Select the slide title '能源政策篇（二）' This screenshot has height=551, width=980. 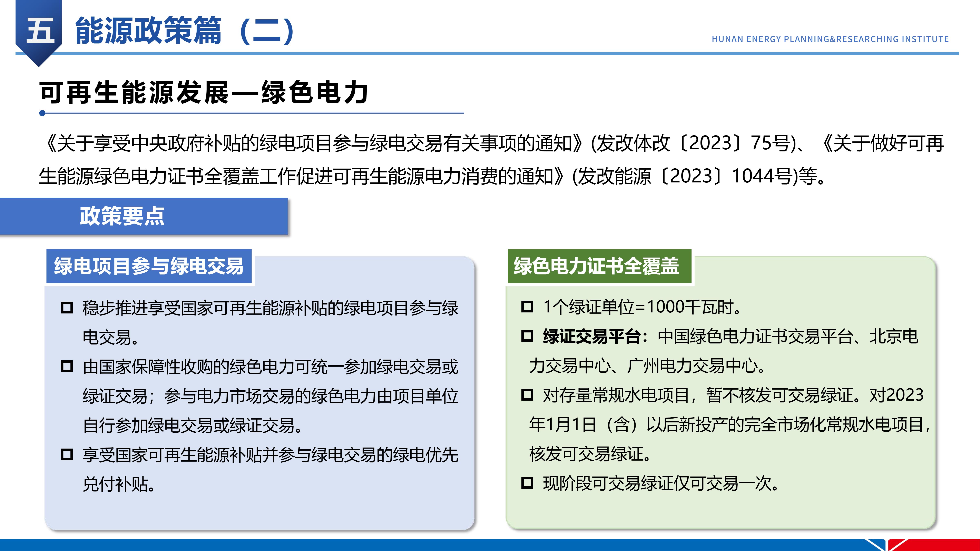coord(185,30)
